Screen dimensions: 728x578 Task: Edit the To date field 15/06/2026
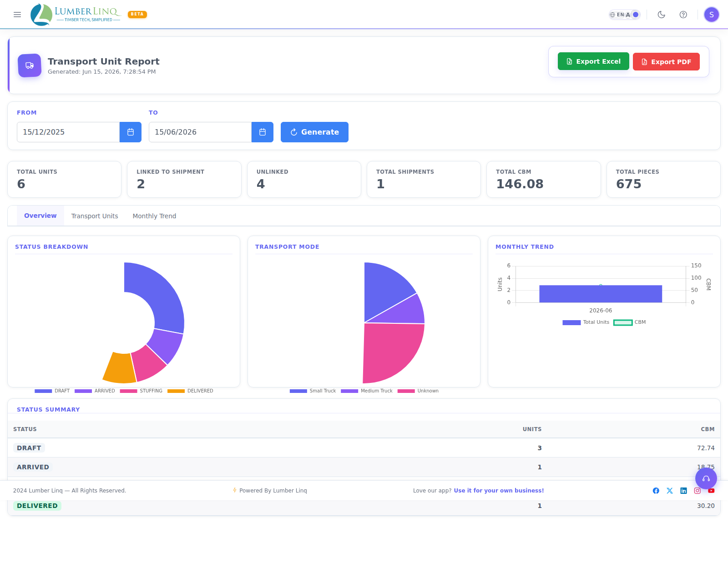(200, 132)
